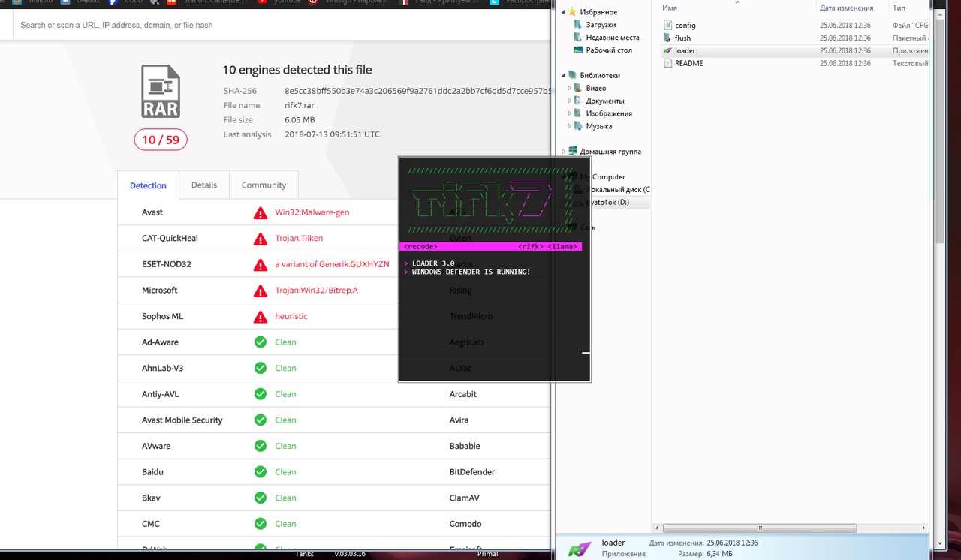Click the right arrow of the Explorer horizontal scrollbar
The height and width of the screenshot is (560, 961).
click(923, 528)
